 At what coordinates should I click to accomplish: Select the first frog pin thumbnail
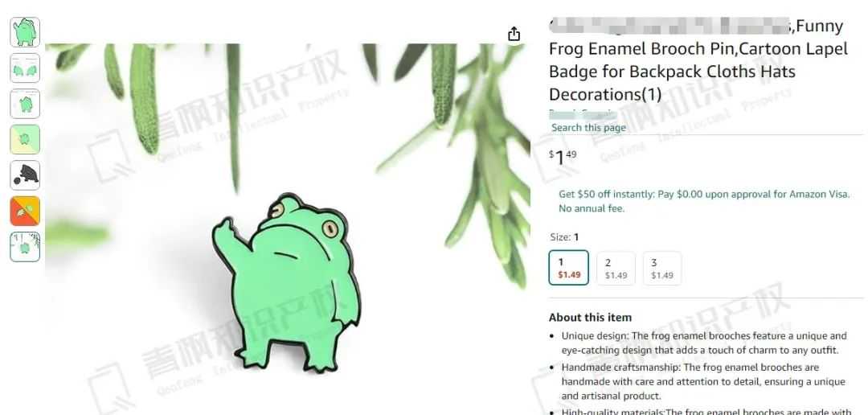point(25,32)
